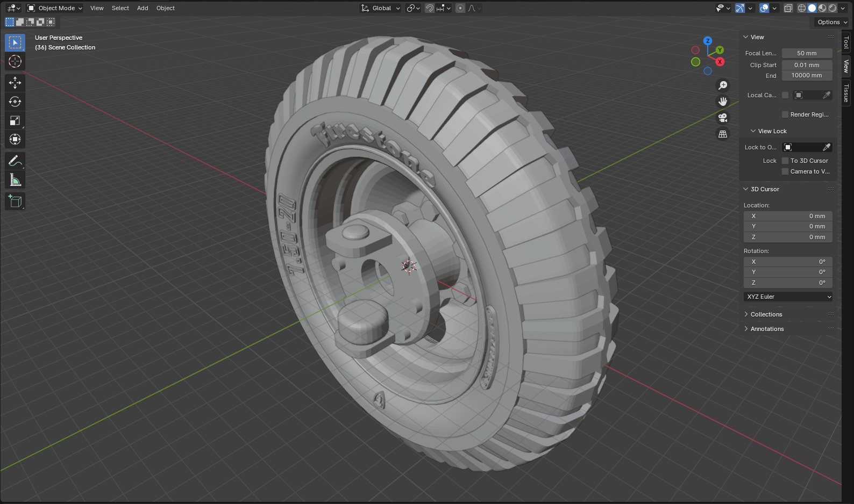Switch to orthographic/perspective grid view icon
This screenshot has width=854, height=504.
(723, 134)
